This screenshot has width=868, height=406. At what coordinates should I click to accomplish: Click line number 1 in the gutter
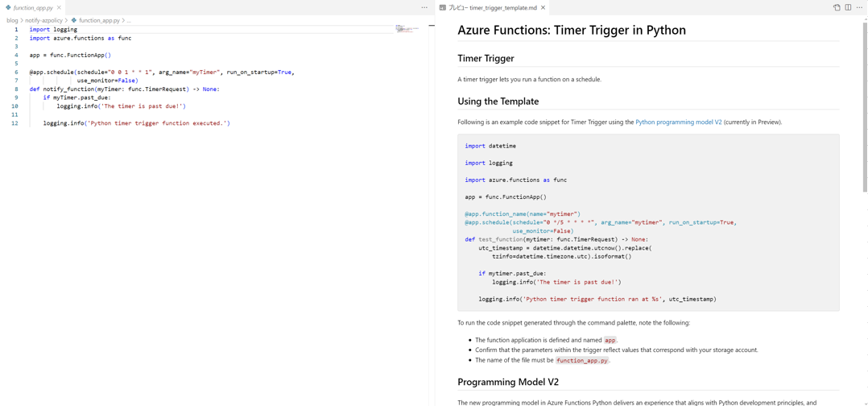[16, 29]
